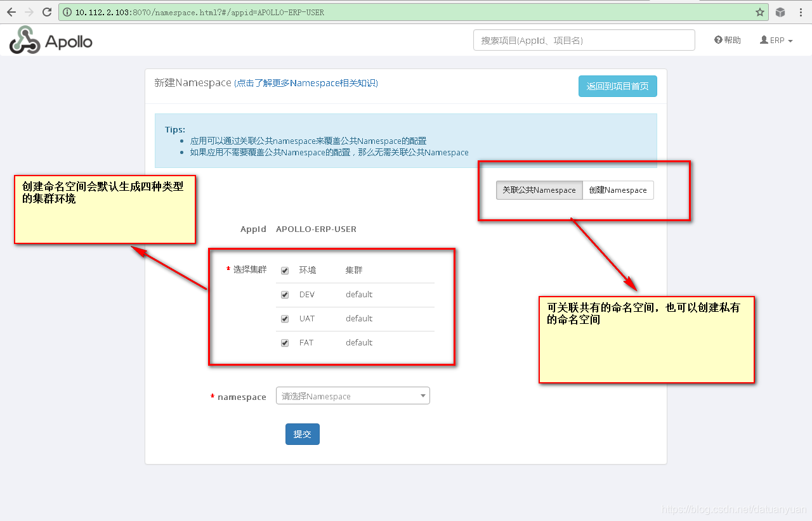The image size is (812, 521).
Task: Click the first tip about 关联公共namespace
Action: tap(308, 141)
